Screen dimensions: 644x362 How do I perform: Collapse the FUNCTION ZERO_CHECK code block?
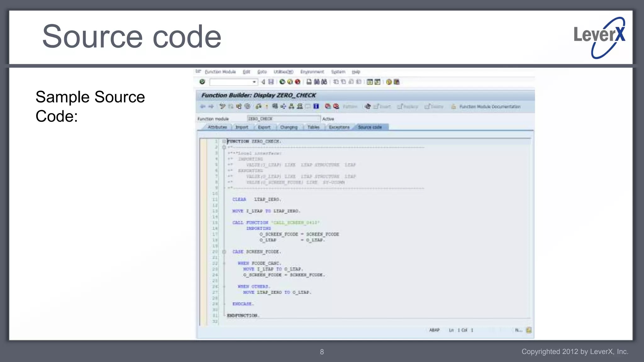click(224, 141)
